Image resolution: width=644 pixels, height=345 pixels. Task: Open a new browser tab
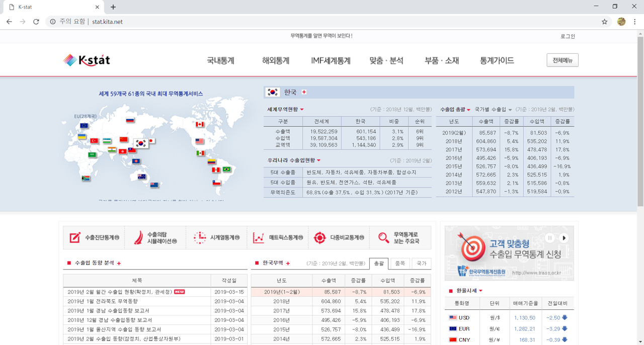coord(113,7)
